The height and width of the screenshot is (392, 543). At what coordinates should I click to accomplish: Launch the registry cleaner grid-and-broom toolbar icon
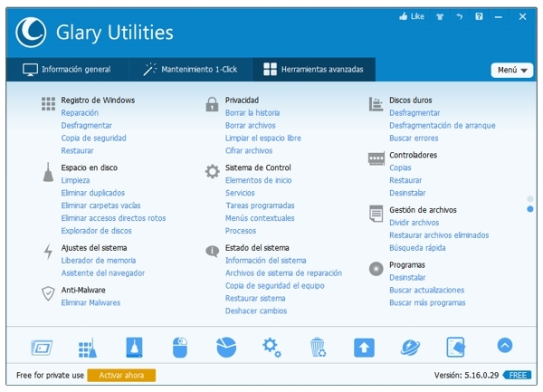(x=88, y=348)
